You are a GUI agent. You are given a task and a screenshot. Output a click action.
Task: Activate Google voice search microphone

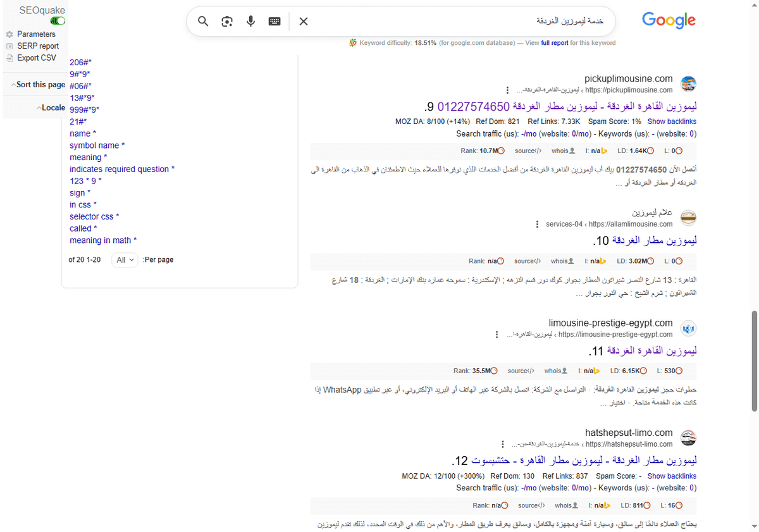pyautogui.click(x=250, y=21)
